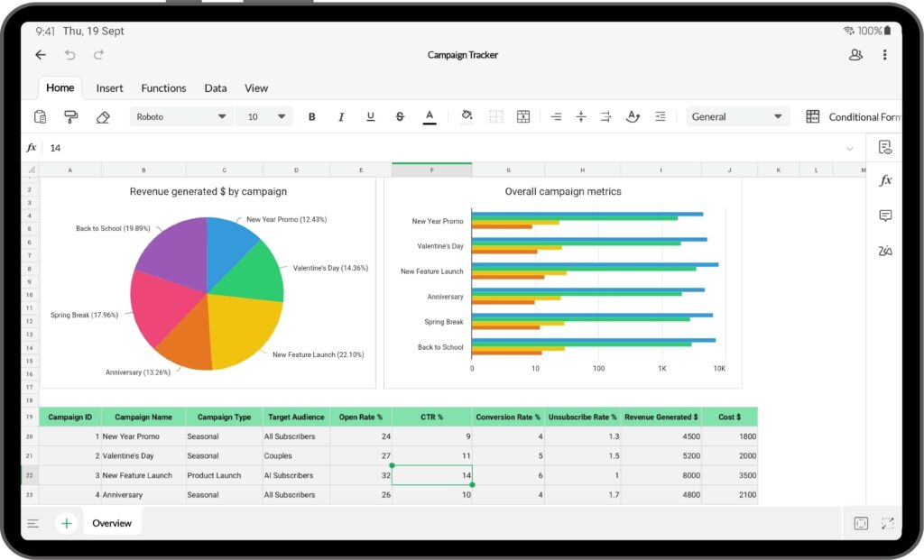
Task: Open vertical alignment options
Action: coord(581,116)
